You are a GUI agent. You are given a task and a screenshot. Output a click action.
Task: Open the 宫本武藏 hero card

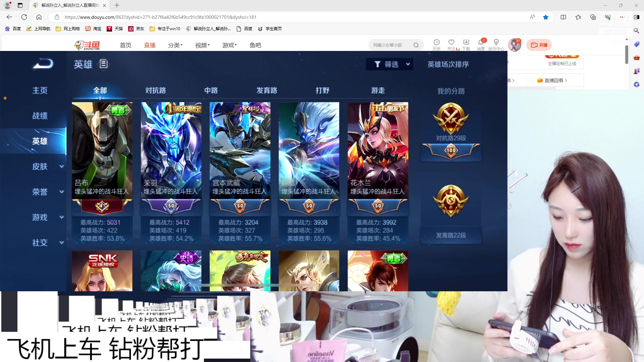240,173
